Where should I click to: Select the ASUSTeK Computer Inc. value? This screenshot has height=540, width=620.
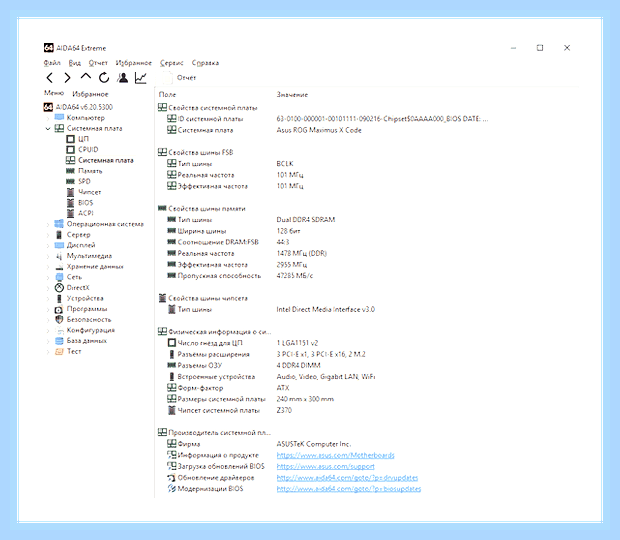314,444
